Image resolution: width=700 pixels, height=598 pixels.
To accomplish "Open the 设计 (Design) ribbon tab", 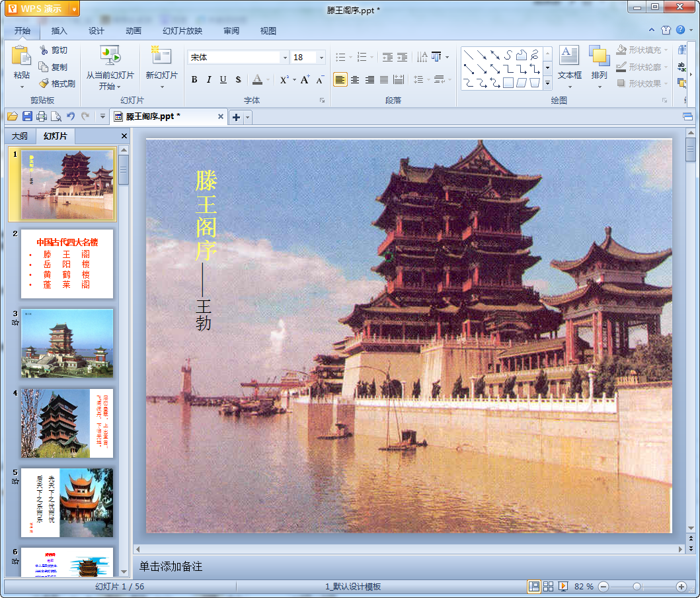I will [97, 31].
